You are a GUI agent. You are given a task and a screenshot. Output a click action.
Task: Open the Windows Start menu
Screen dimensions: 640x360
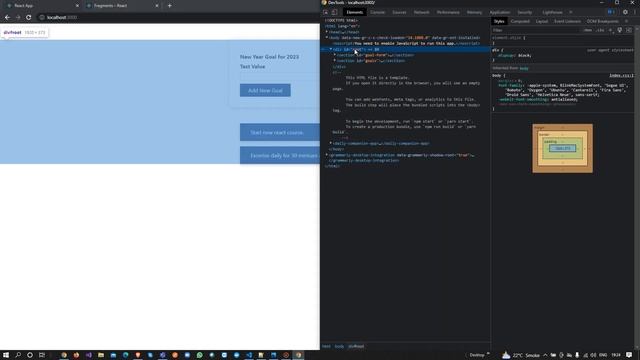(6, 355)
